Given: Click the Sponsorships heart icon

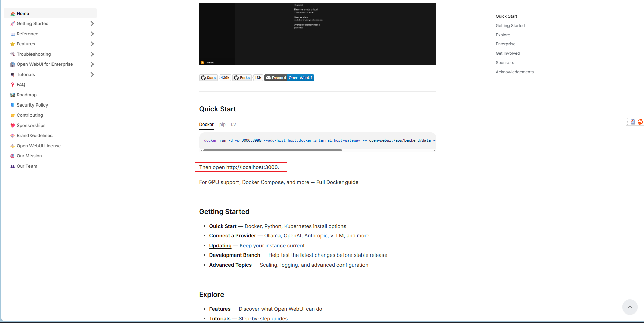Looking at the screenshot, I should pos(13,126).
